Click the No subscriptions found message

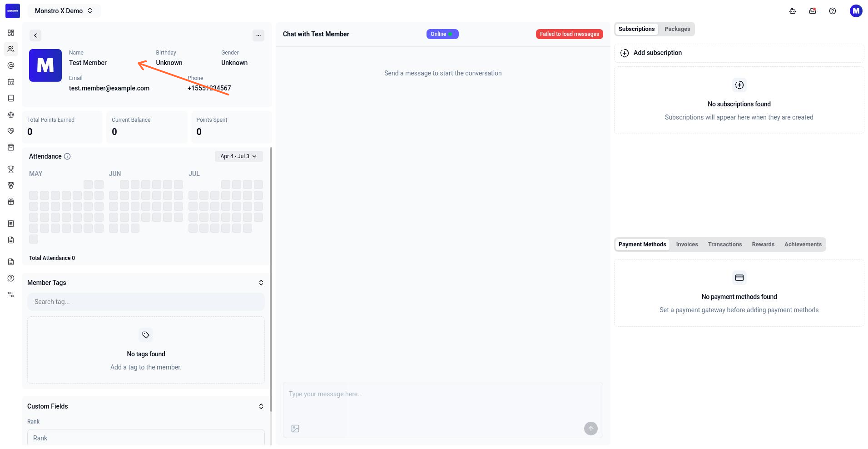(x=739, y=104)
